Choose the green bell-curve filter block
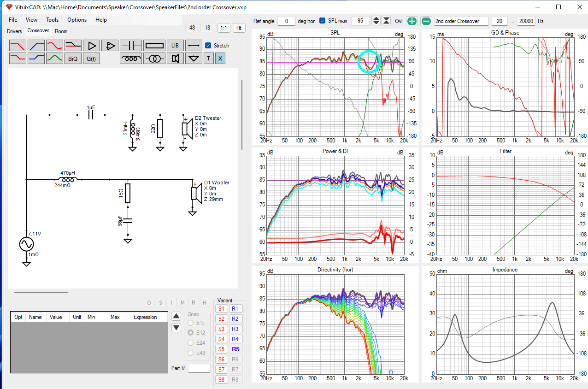Viewport: 588px width, 389px height. click(x=54, y=58)
